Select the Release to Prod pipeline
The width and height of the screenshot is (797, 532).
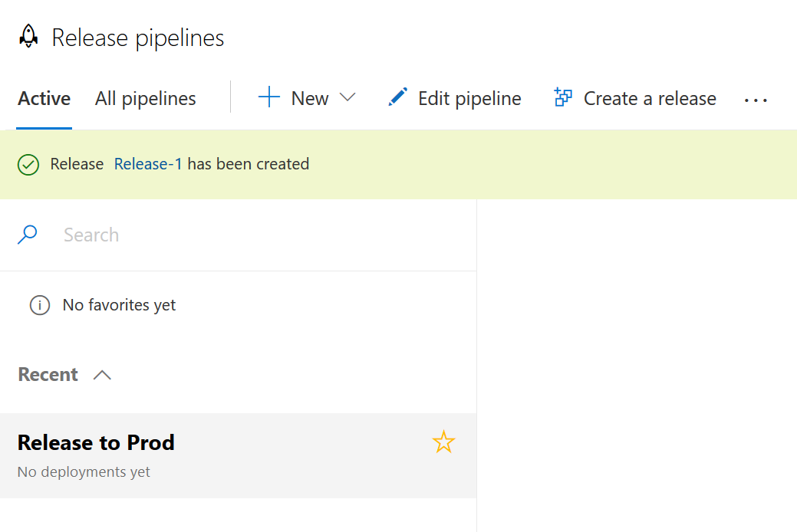coord(96,443)
